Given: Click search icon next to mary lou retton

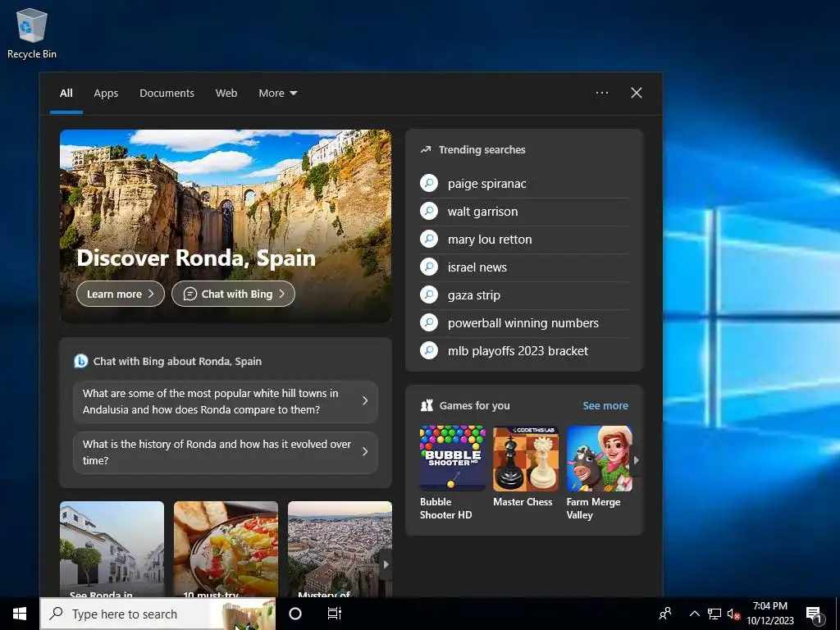Looking at the screenshot, I should (429, 239).
